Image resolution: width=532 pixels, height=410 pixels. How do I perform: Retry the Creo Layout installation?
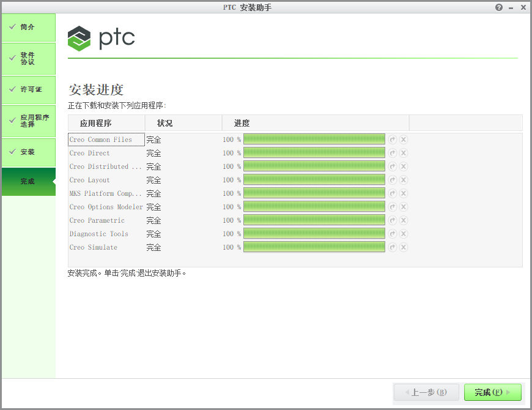coord(393,180)
